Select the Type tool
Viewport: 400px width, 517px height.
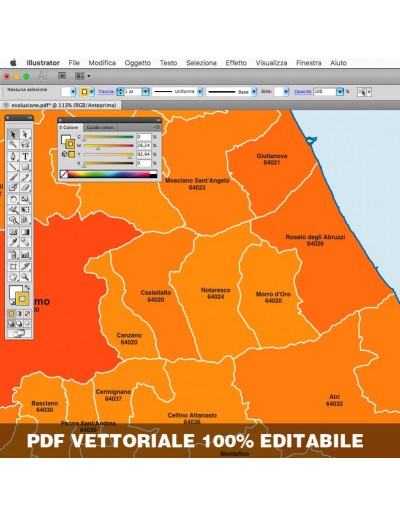point(25,156)
